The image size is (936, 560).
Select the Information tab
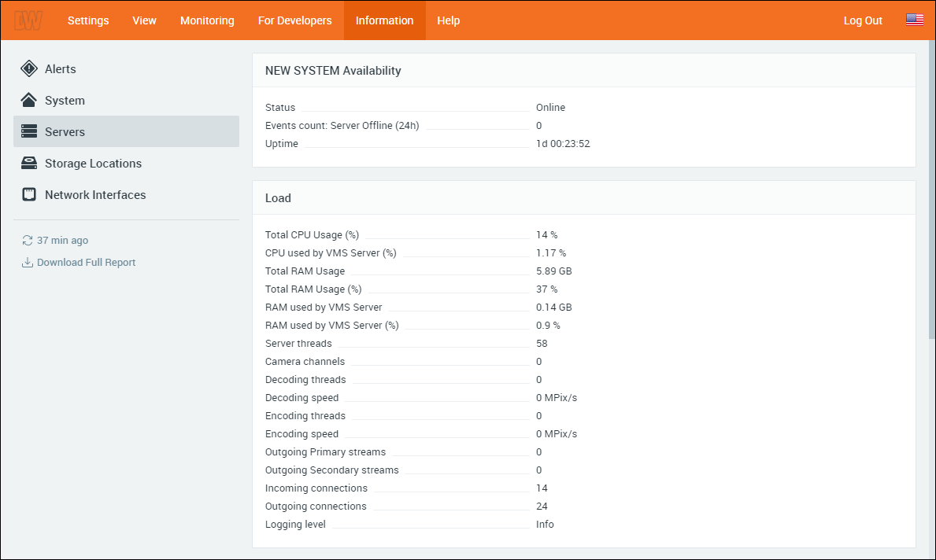click(384, 20)
